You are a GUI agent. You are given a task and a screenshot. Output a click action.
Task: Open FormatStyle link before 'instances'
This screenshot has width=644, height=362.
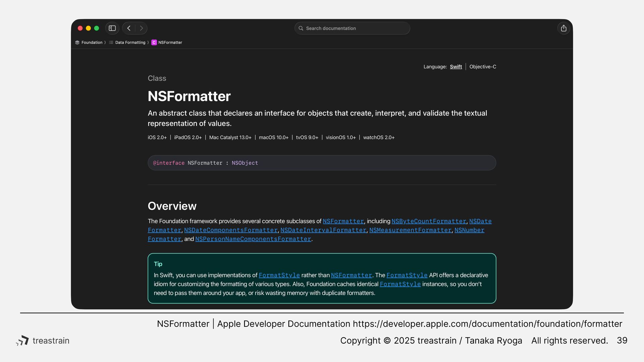tap(400, 284)
